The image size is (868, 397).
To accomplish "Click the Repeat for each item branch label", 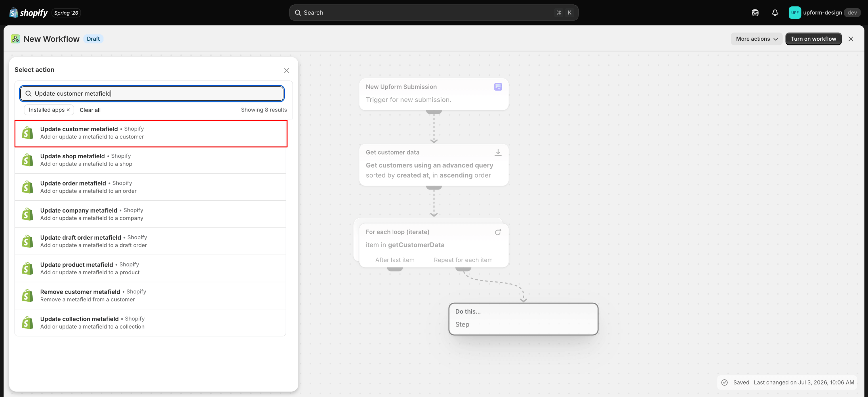I will coord(463,260).
